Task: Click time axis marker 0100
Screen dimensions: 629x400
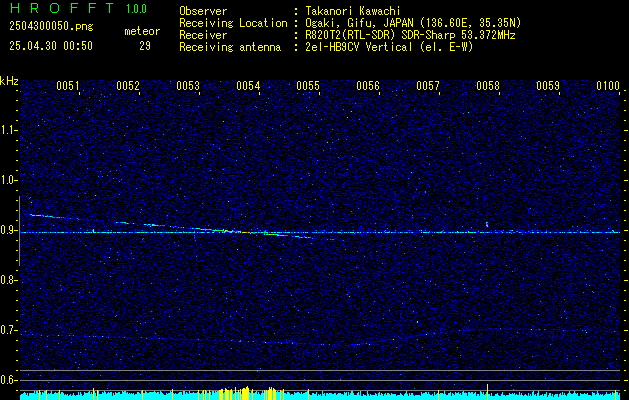Action: (608, 86)
